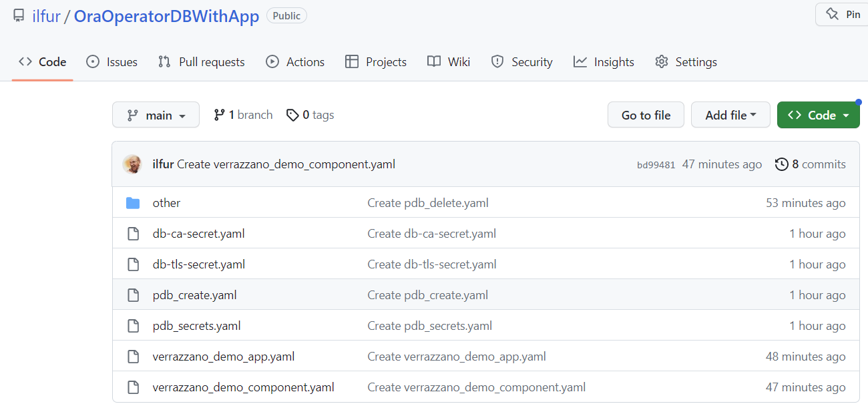Screen dimensions: 868x408
Task: Click the tag icon beside 0 tags
Action: [293, 114]
